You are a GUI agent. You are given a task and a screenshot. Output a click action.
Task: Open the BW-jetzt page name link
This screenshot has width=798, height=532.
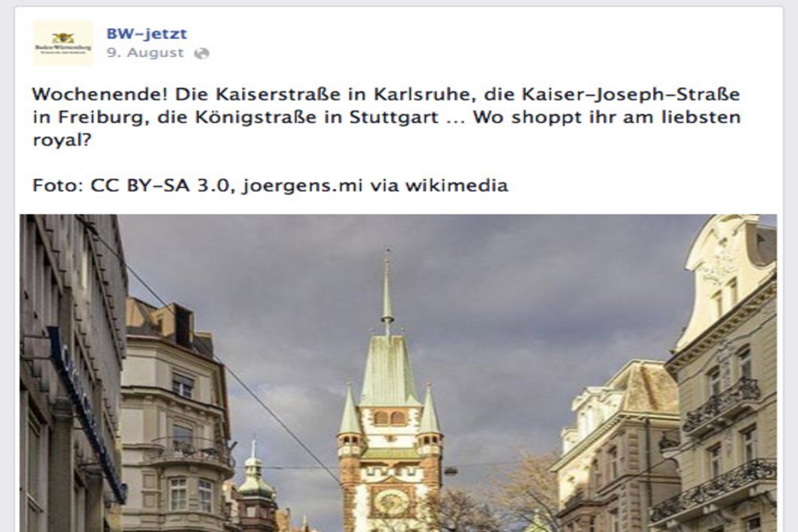(x=147, y=33)
